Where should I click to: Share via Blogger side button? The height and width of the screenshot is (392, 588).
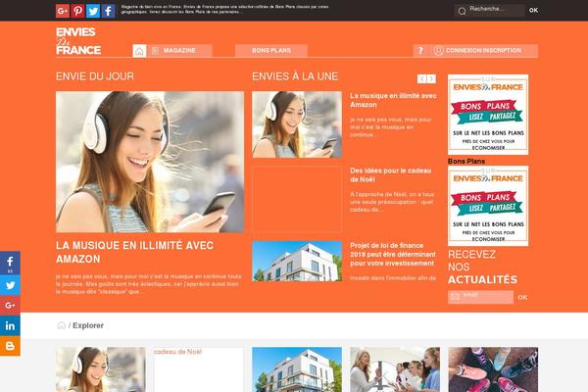[10, 346]
